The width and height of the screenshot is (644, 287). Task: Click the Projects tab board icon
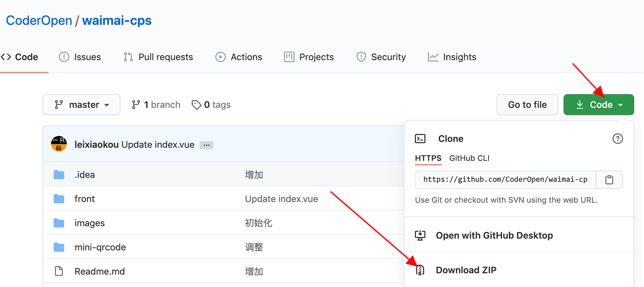pyautogui.click(x=289, y=57)
